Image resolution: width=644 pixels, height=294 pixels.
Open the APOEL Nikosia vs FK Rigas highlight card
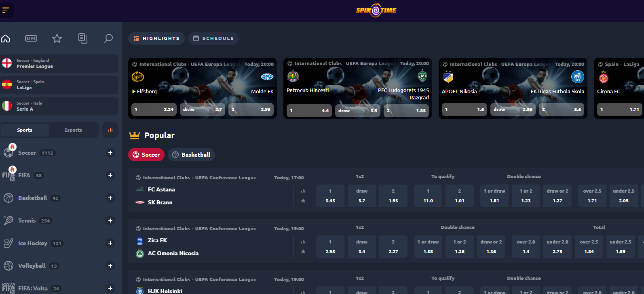pos(513,88)
